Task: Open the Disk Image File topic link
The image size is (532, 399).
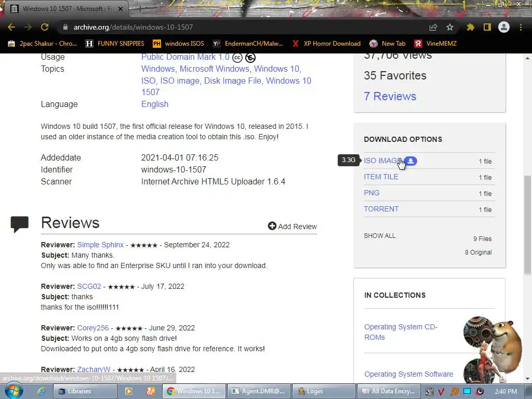Action: point(233,81)
